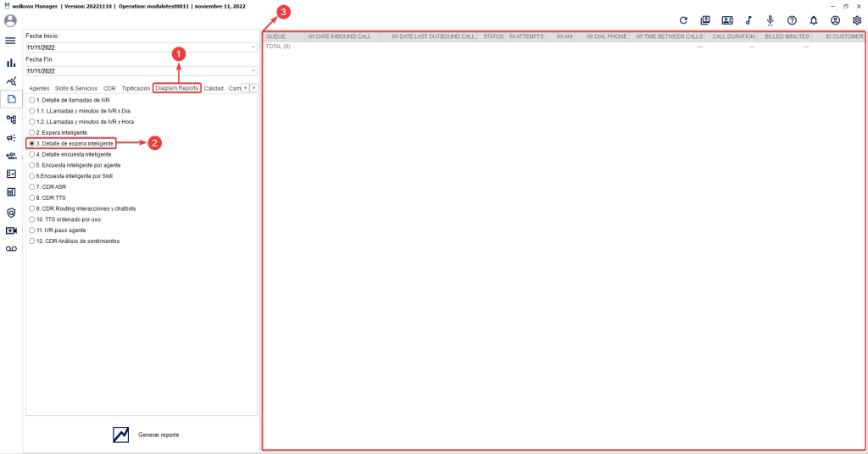Click the Generar reporte chart icon
The image size is (868, 454).
(120, 435)
